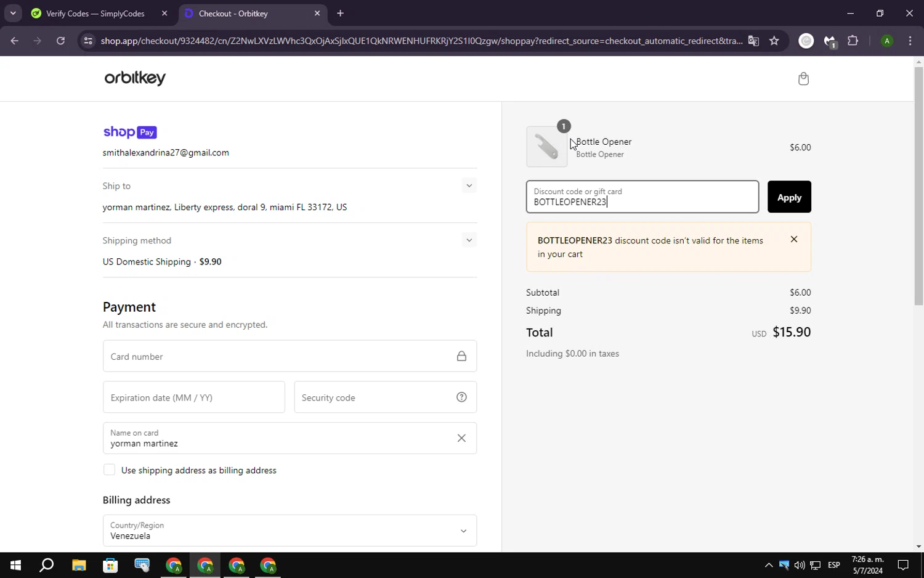Dismiss the invalid discount code message
This screenshot has height=578, width=924.
pos(794,240)
